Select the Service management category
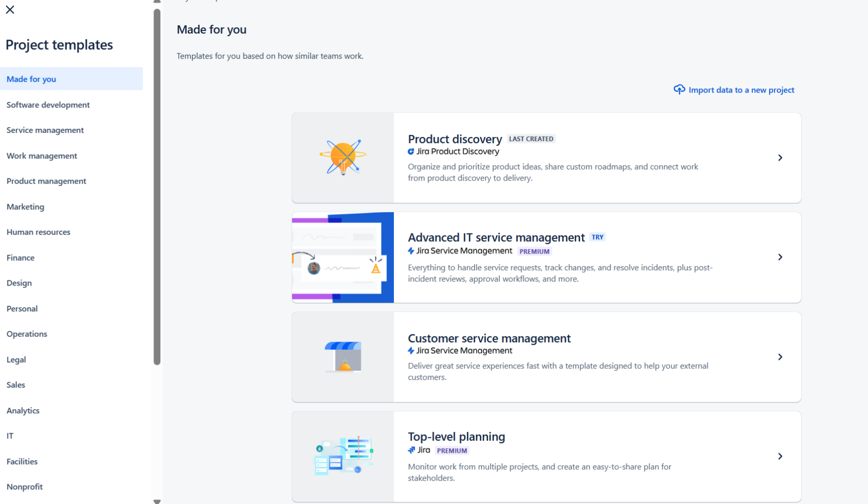868x504 pixels. point(71,130)
